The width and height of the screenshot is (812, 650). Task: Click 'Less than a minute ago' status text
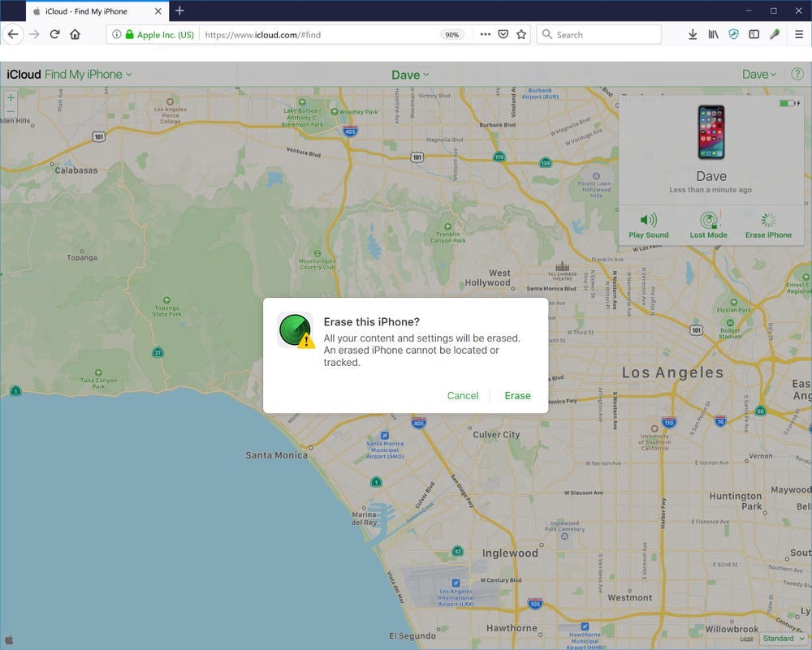click(710, 190)
